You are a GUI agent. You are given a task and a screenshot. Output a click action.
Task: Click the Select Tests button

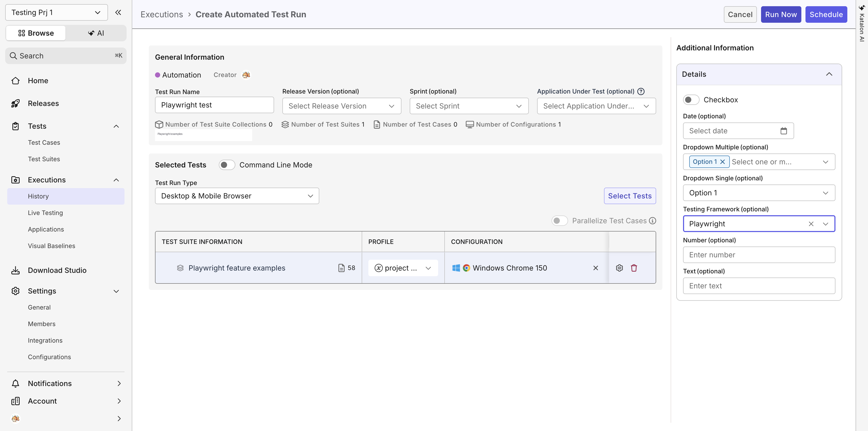[630, 196]
